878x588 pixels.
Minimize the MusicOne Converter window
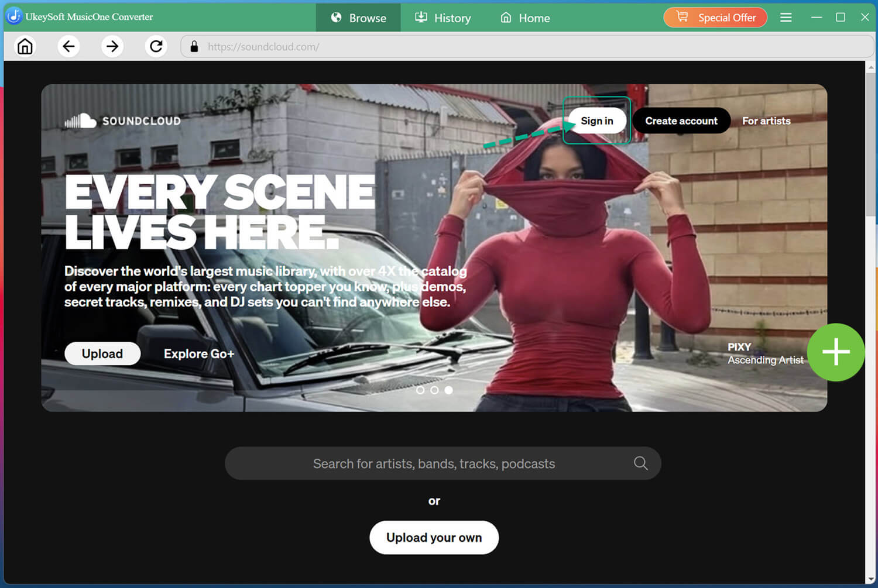point(817,18)
